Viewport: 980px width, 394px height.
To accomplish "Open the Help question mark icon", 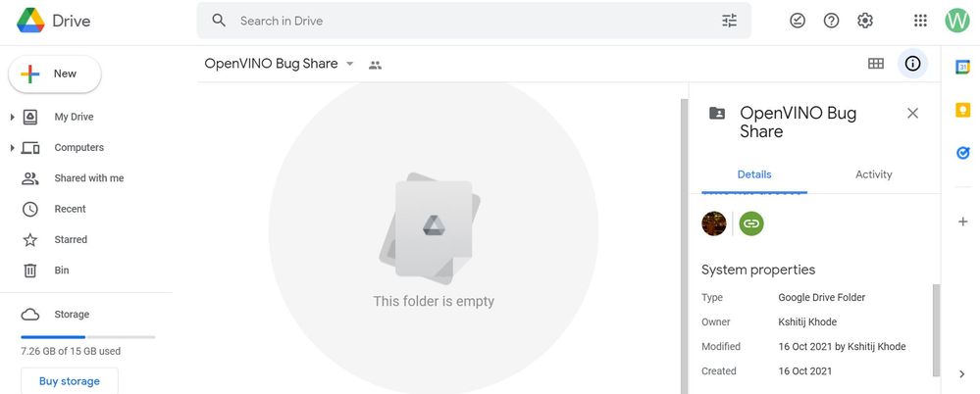I will [831, 21].
